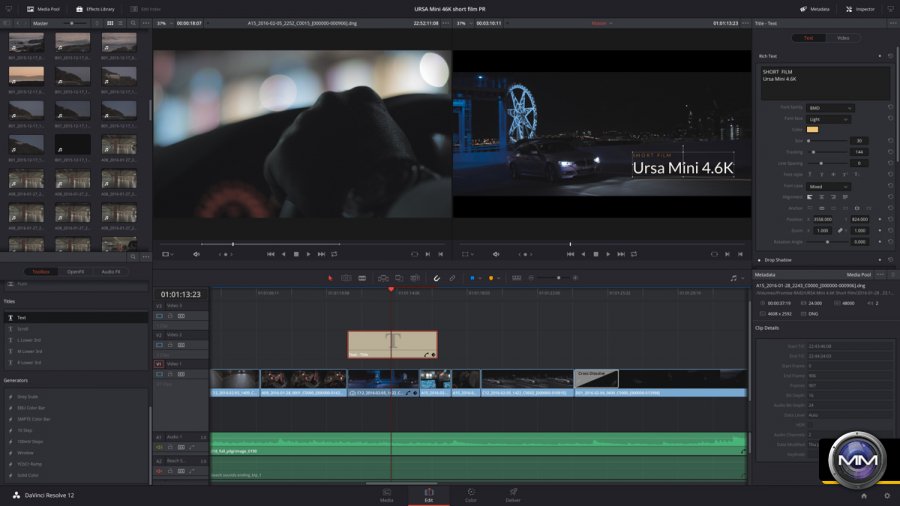
Task: Select the SMPTE Color Bar generator
Action: pyautogui.click(x=76, y=419)
